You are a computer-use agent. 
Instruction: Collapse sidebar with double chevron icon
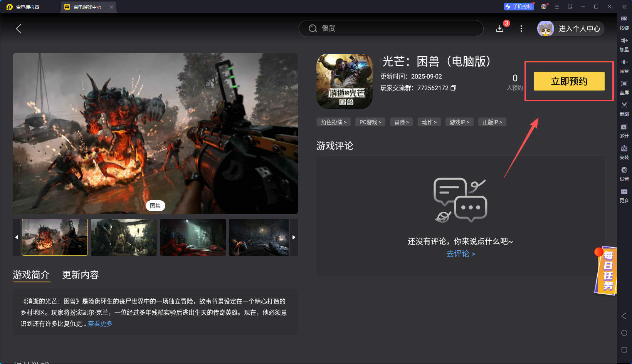pos(624,7)
